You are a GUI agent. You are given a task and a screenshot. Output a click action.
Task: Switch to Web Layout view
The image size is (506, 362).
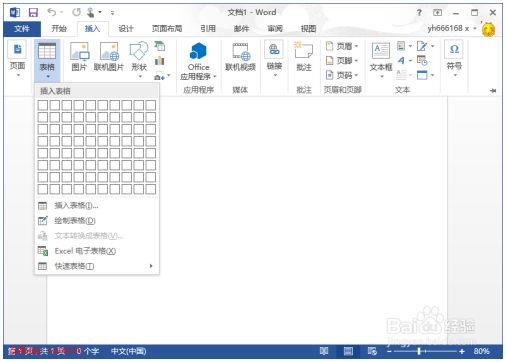(x=372, y=351)
